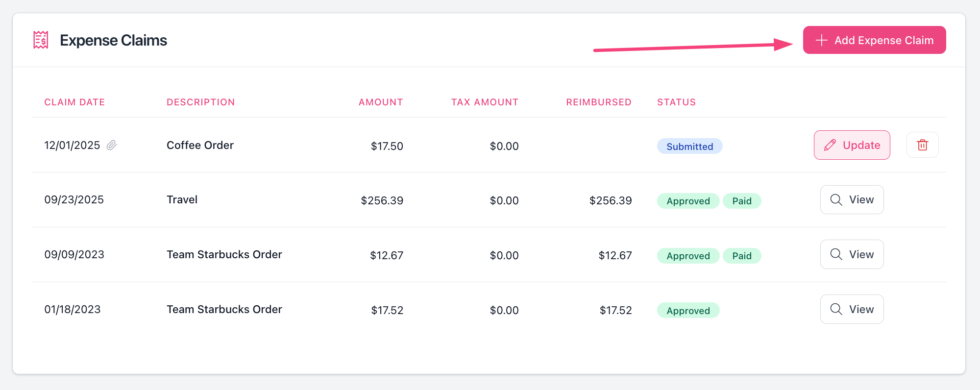Click Approved badge on 01/18/2023 claim
The width and height of the screenshot is (980, 390).
pyautogui.click(x=688, y=311)
